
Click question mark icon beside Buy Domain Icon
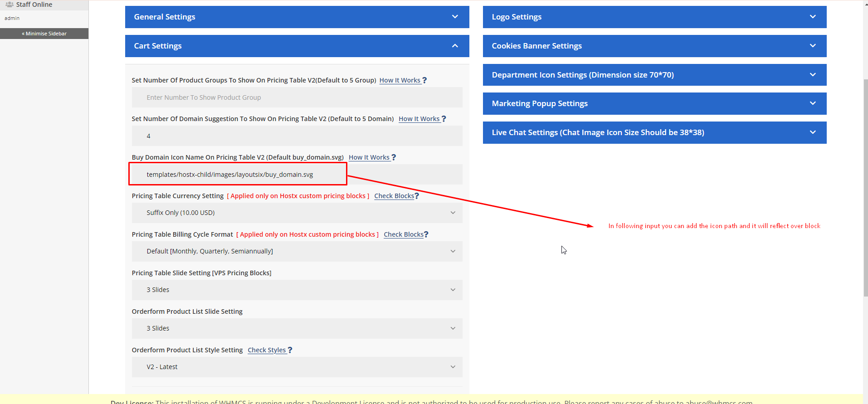(x=394, y=157)
